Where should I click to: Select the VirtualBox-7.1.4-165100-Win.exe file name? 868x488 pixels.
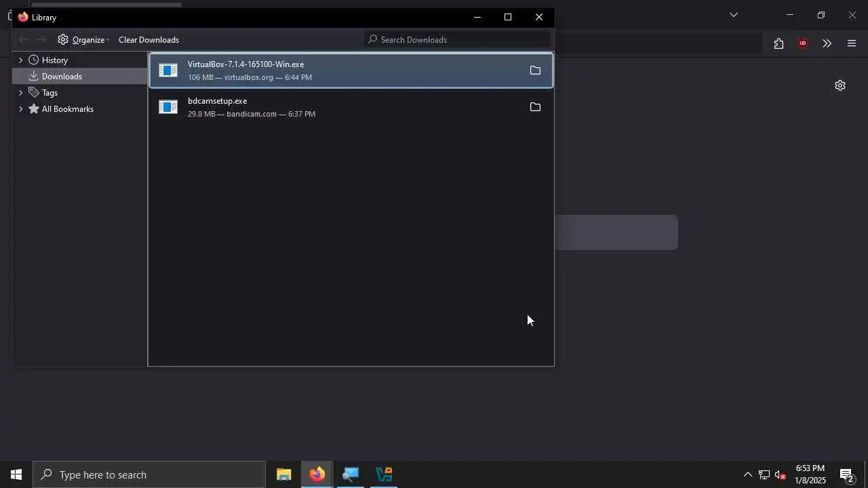click(245, 64)
